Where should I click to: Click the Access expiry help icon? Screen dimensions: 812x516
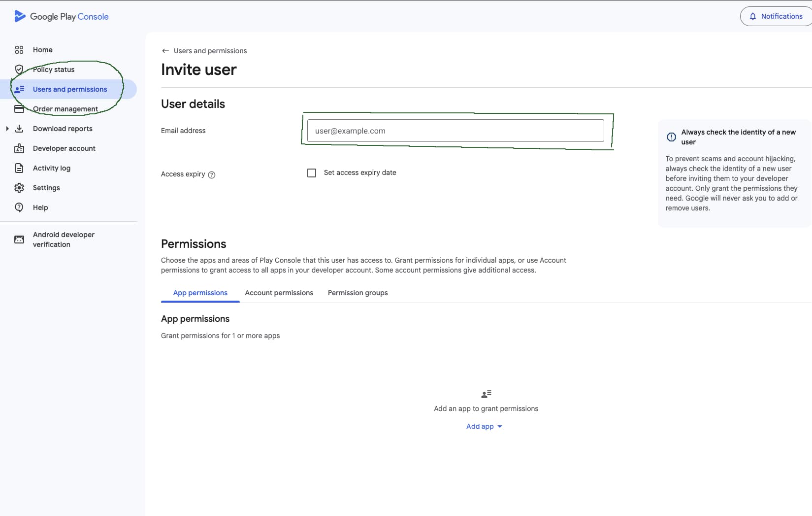pyautogui.click(x=212, y=174)
